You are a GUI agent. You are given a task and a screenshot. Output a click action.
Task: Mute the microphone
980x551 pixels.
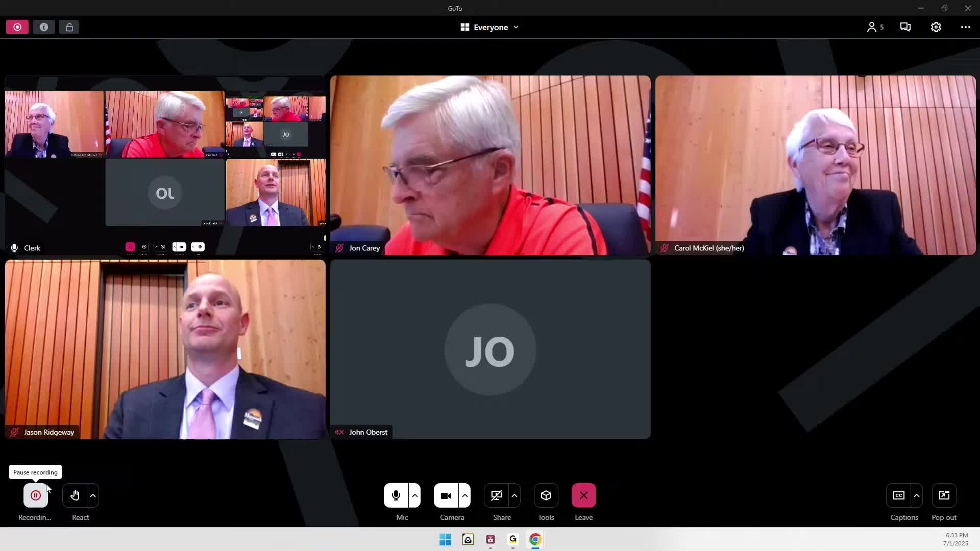(396, 495)
